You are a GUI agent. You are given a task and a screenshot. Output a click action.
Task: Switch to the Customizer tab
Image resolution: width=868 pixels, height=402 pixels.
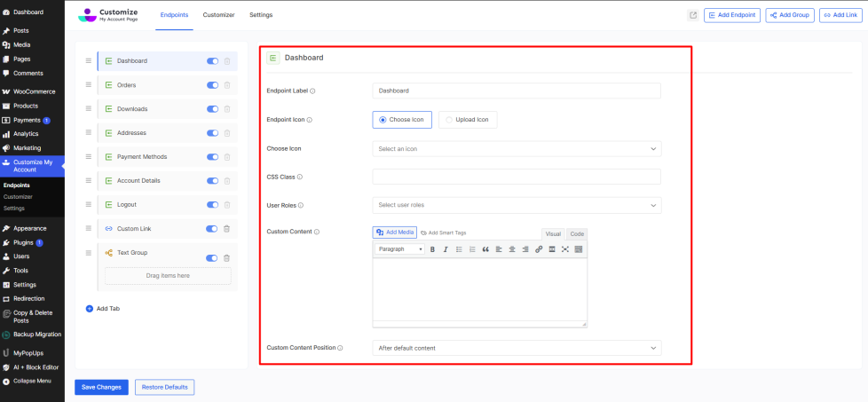coord(217,15)
